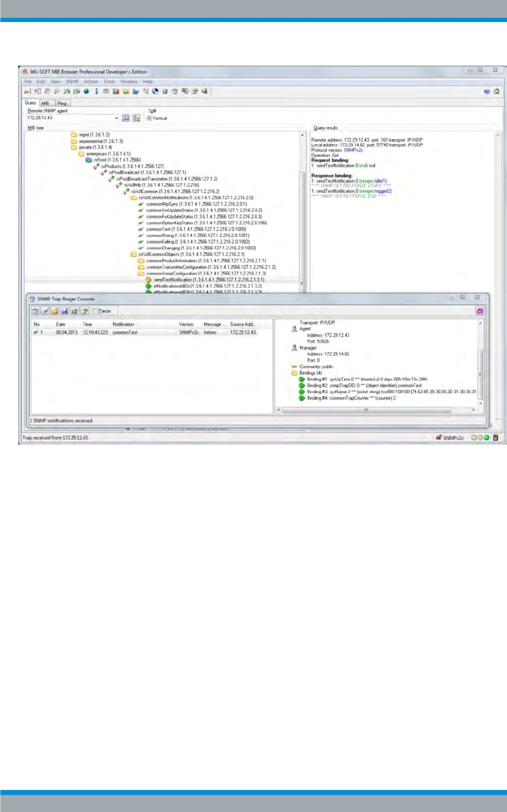Select the commonOptionKeyStatus notification
This screenshot has width=507, height=812.
pyautogui.click(x=202, y=223)
